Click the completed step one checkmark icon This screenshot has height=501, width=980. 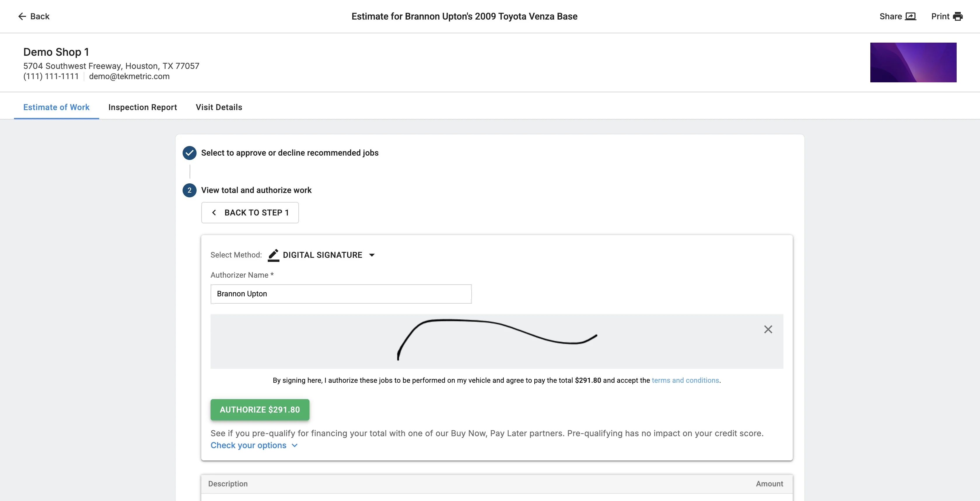[x=190, y=153]
